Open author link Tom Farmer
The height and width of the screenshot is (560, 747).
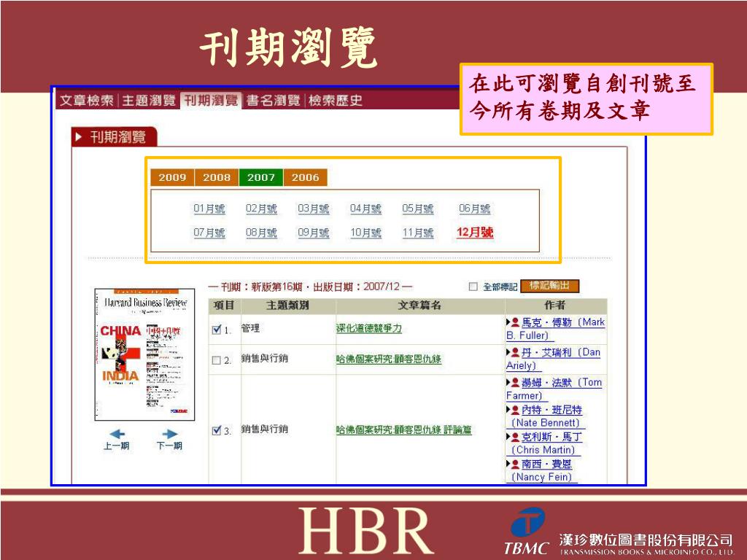554,389
